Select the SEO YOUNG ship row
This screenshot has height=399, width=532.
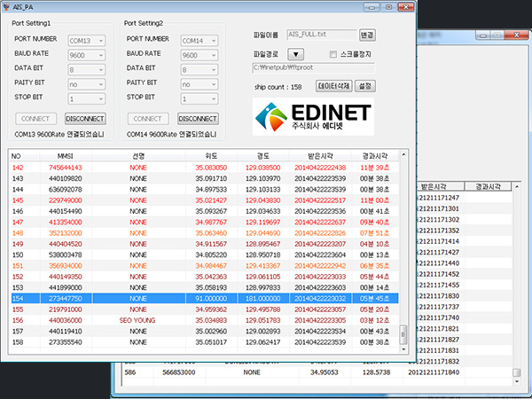tap(138, 320)
